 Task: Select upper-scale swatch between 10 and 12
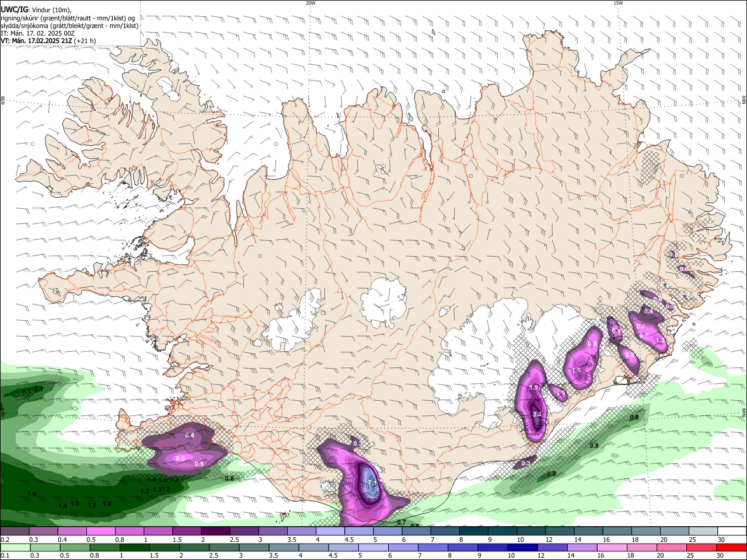click(532, 531)
